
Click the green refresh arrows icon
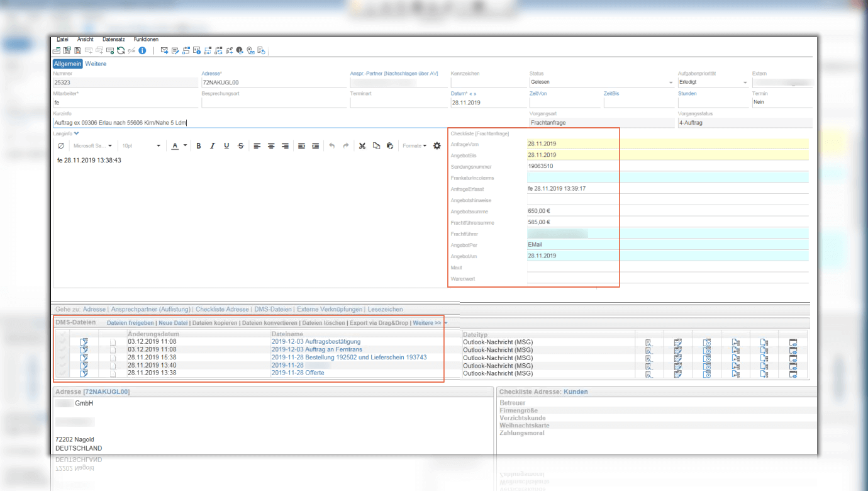[x=121, y=50]
